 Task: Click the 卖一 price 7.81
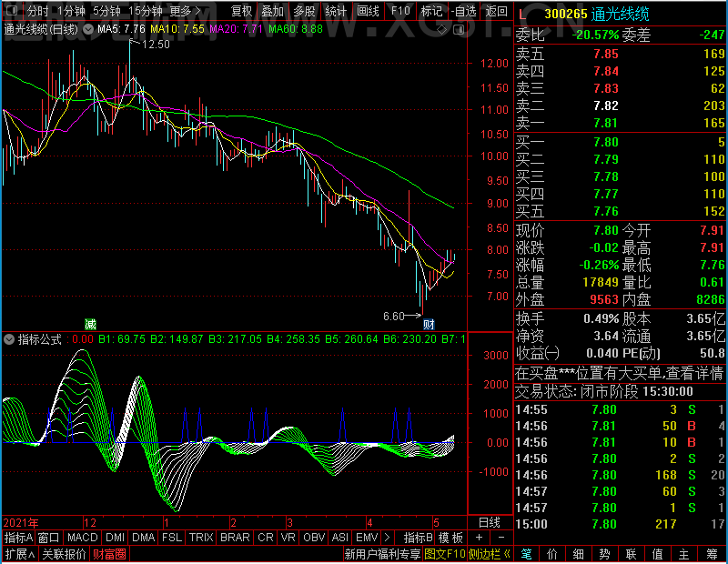click(x=606, y=123)
